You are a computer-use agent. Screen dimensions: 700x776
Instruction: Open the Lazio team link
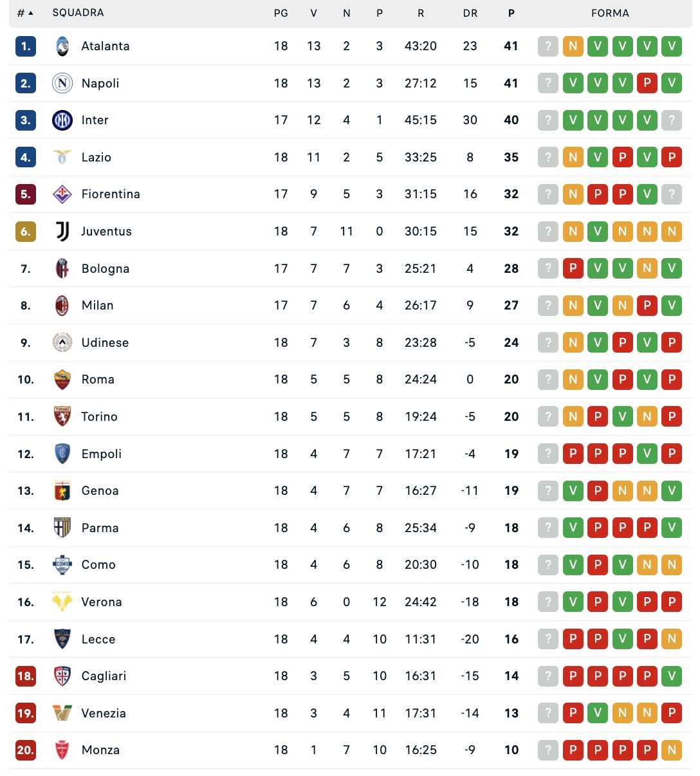tap(97, 158)
